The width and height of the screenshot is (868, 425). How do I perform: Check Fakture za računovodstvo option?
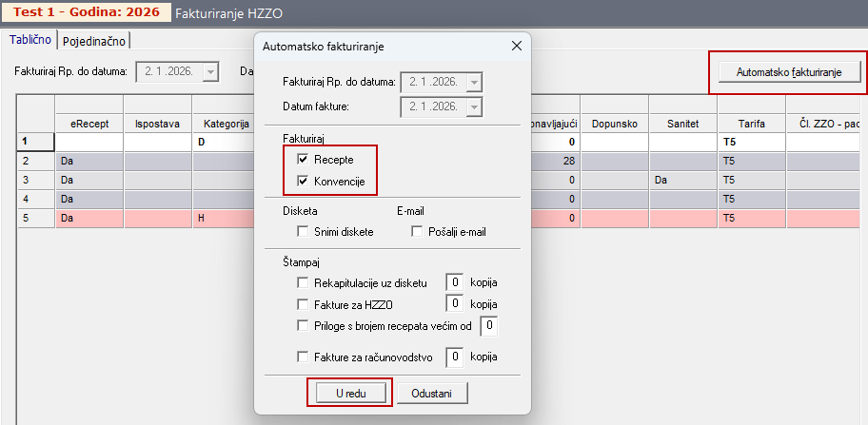point(303,357)
